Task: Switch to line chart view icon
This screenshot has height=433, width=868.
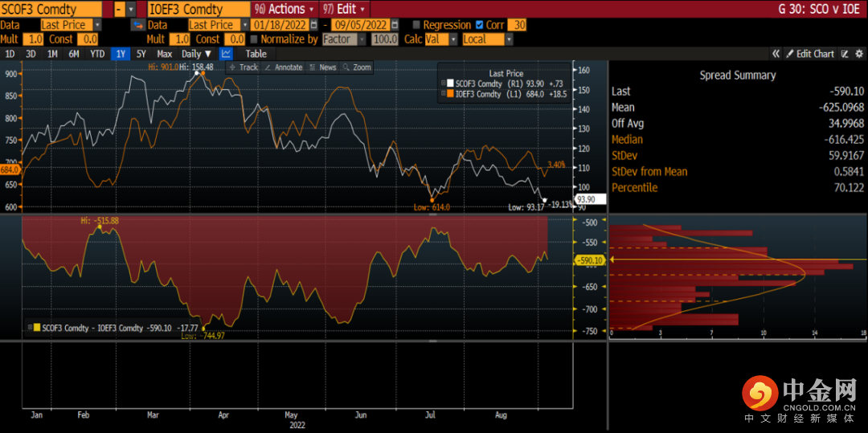Action: tap(226, 54)
